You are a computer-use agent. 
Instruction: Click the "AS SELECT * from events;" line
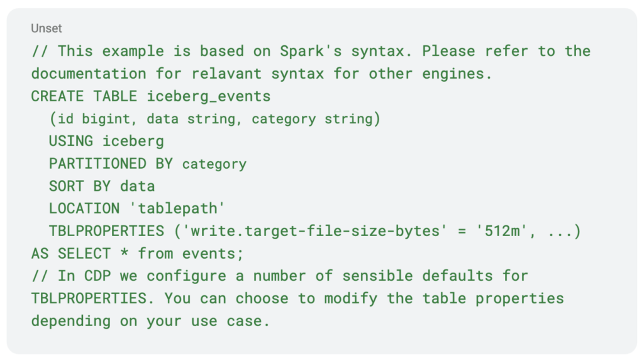click(x=138, y=253)
